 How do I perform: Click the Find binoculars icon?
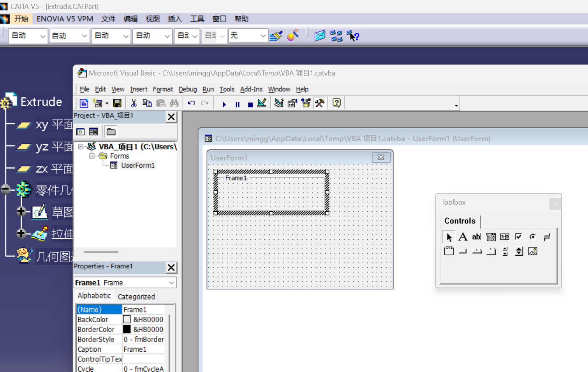coord(174,103)
